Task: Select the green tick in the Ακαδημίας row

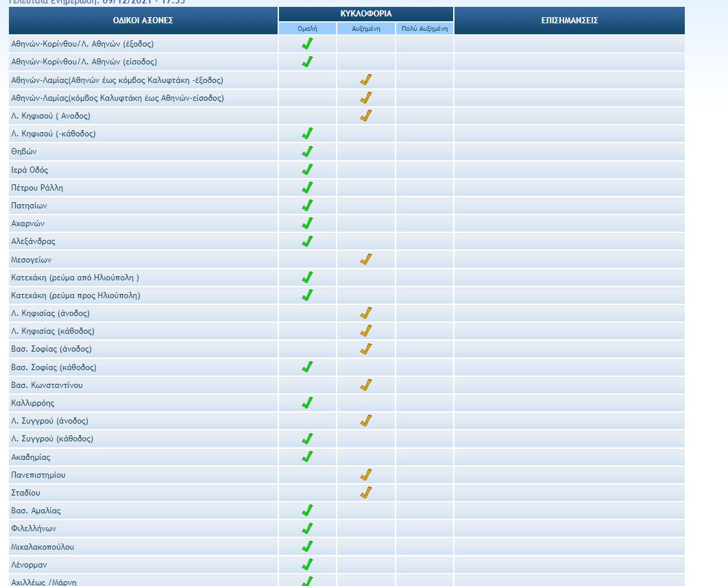Action: [x=307, y=456]
